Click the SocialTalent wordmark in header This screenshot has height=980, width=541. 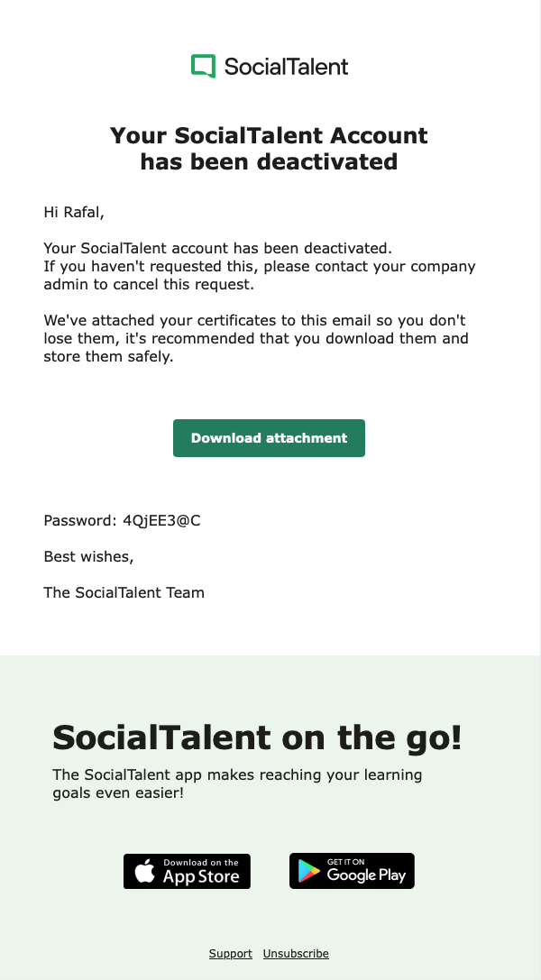click(x=286, y=66)
